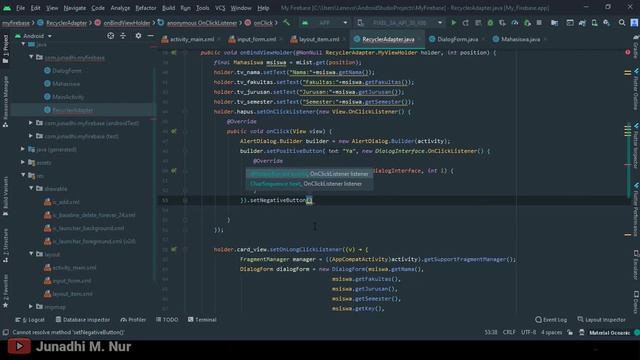Open the Build menu

(168, 8)
